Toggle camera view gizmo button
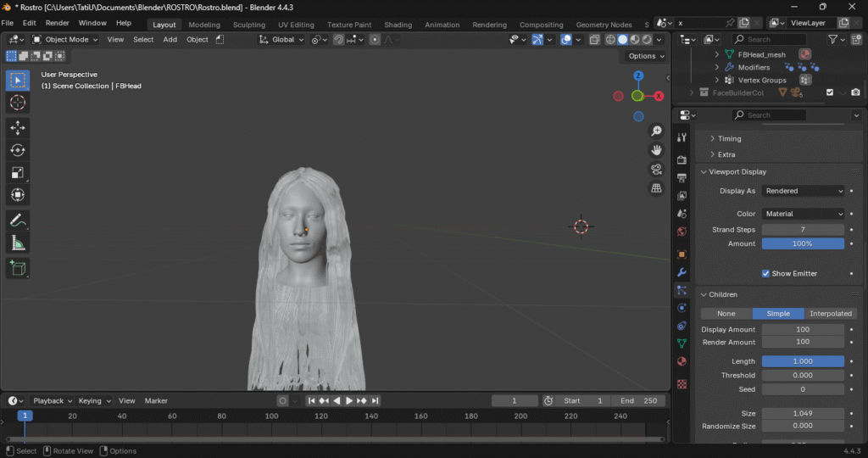868x458 pixels. (x=656, y=169)
